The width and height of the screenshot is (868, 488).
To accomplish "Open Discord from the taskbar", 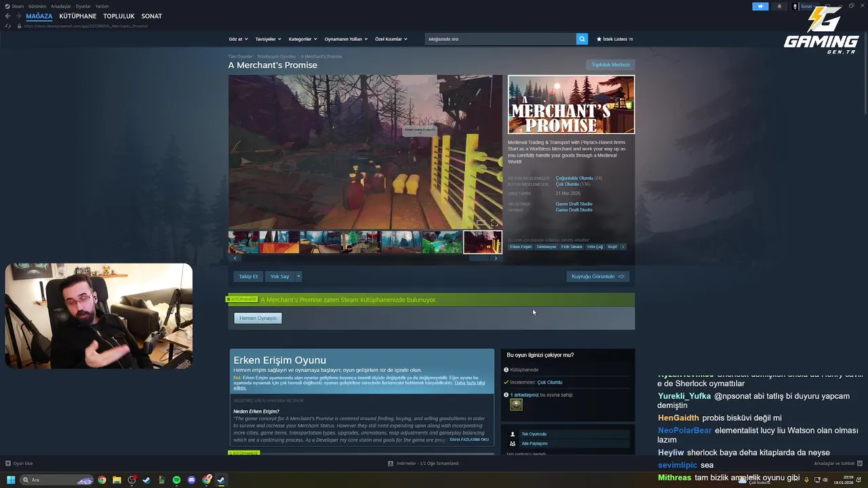I will [x=191, y=480].
